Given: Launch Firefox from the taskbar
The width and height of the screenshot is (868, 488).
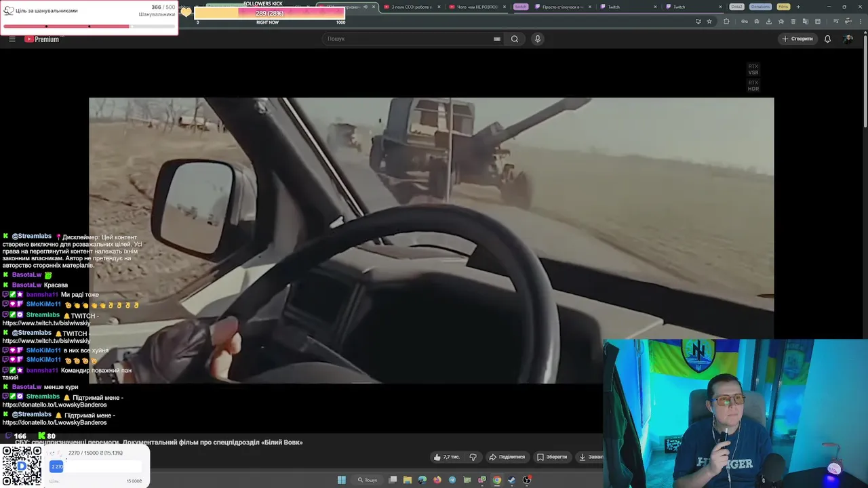Looking at the screenshot, I should (437, 480).
